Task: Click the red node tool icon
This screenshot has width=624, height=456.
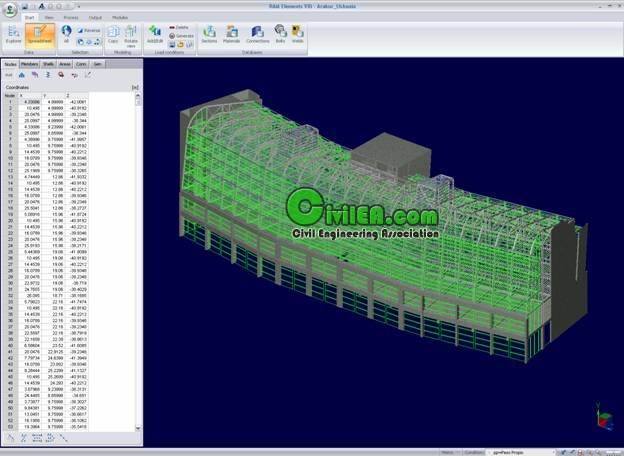Action: tap(61, 75)
